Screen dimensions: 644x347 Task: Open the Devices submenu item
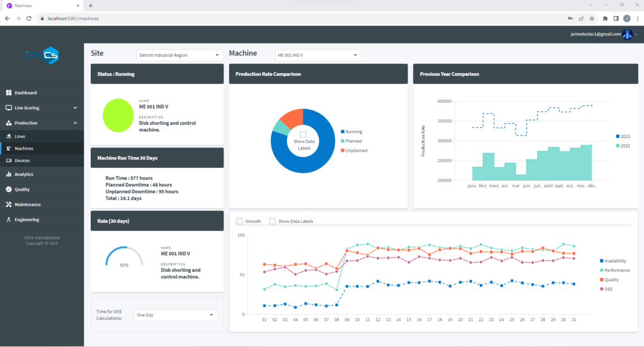pos(22,161)
